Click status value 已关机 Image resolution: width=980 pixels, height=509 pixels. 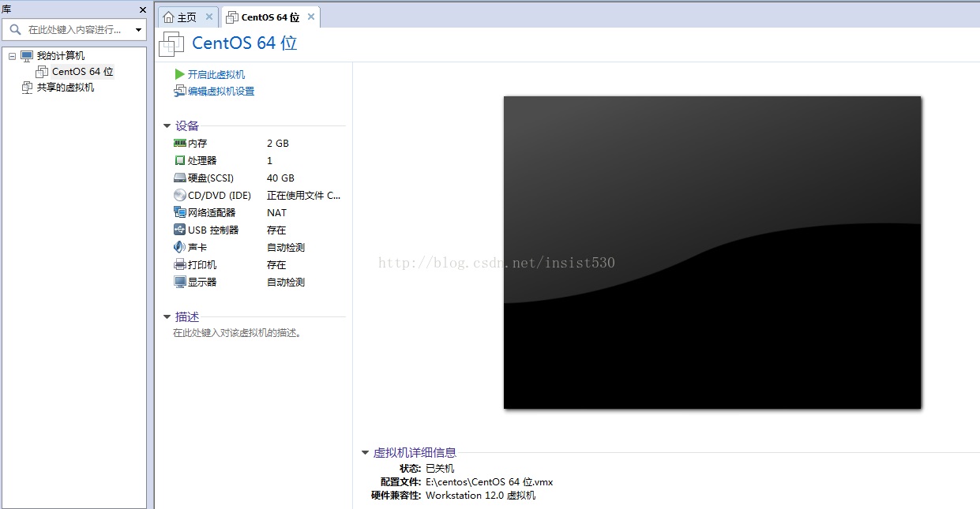click(x=440, y=468)
